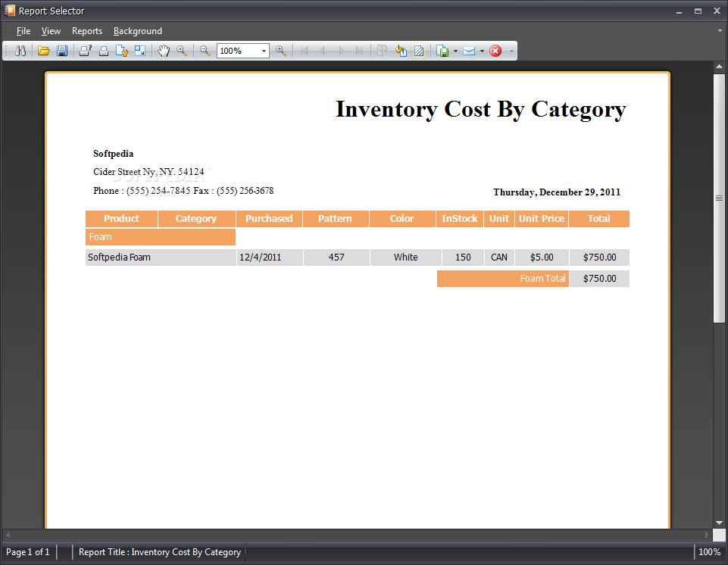728x565 pixels.
Task: Open the Export Document dropdown arrow
Action: (455, 51)
